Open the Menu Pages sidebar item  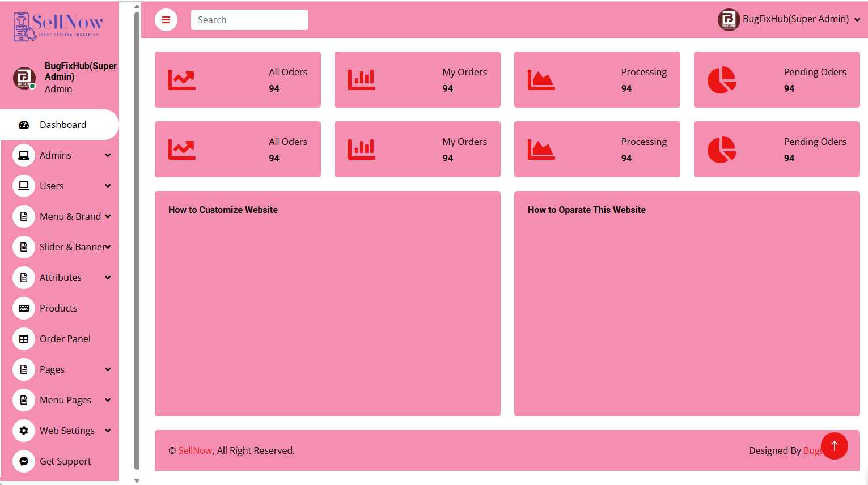pos(65,400)
